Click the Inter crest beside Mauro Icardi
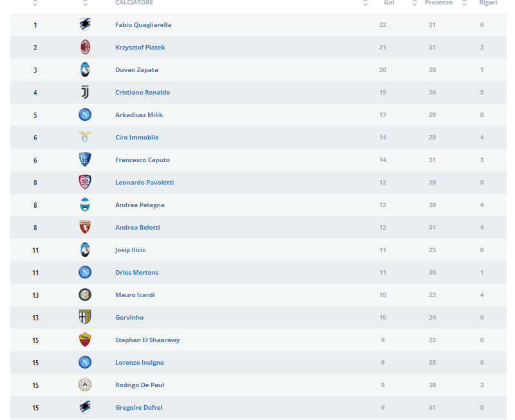 [x=85, y=295]
